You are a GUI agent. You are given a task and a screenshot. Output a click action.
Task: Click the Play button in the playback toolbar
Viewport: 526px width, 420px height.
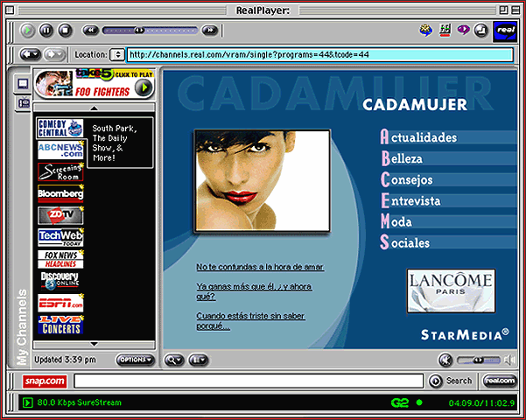pos(27,31)
